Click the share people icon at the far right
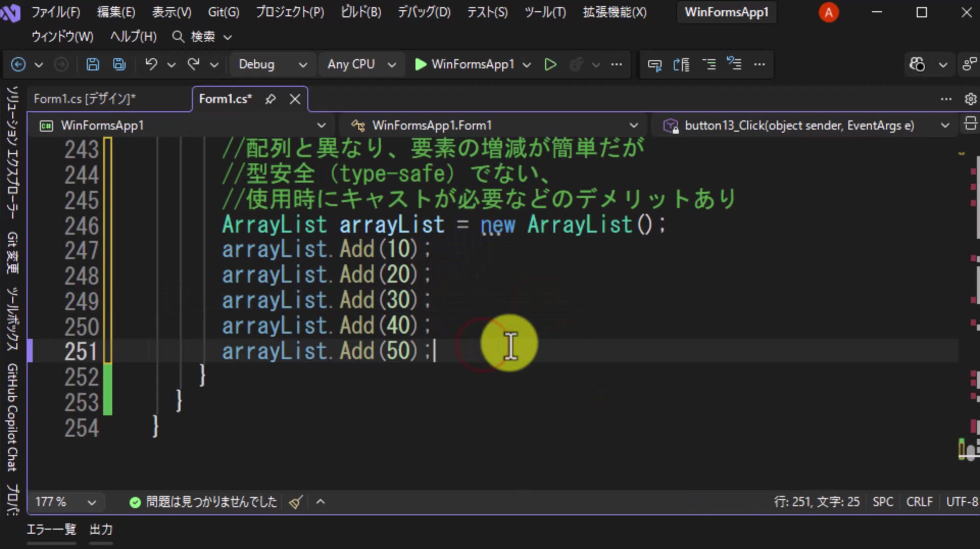 coord(969,64)
